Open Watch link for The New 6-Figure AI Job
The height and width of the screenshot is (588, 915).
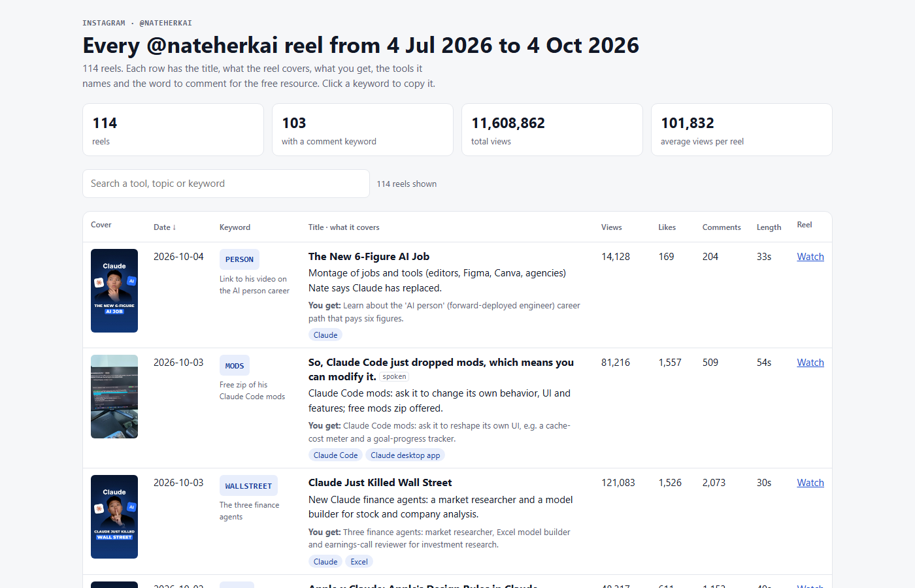(x=810, y=257)
